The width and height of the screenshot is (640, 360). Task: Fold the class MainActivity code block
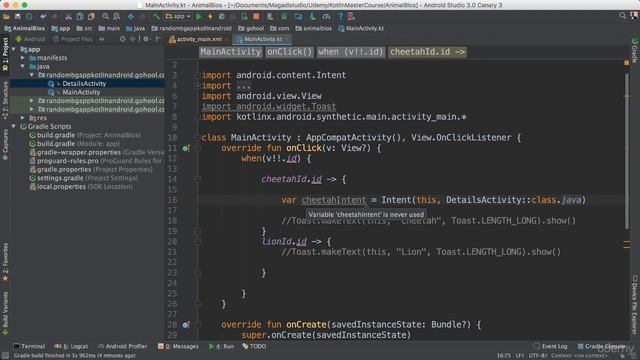tap(198, 138)
